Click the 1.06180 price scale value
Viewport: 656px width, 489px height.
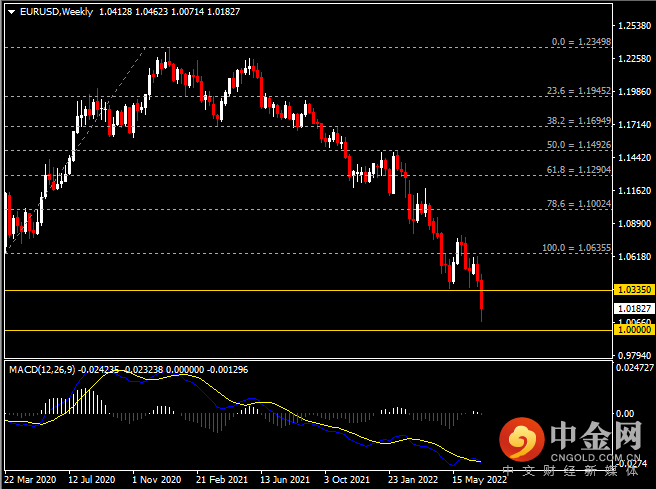point(635,256)
